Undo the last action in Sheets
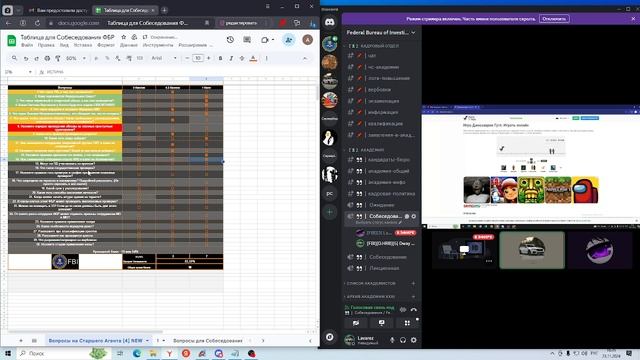640x360 pixels. pyautogui.click(x=26, y=58)
